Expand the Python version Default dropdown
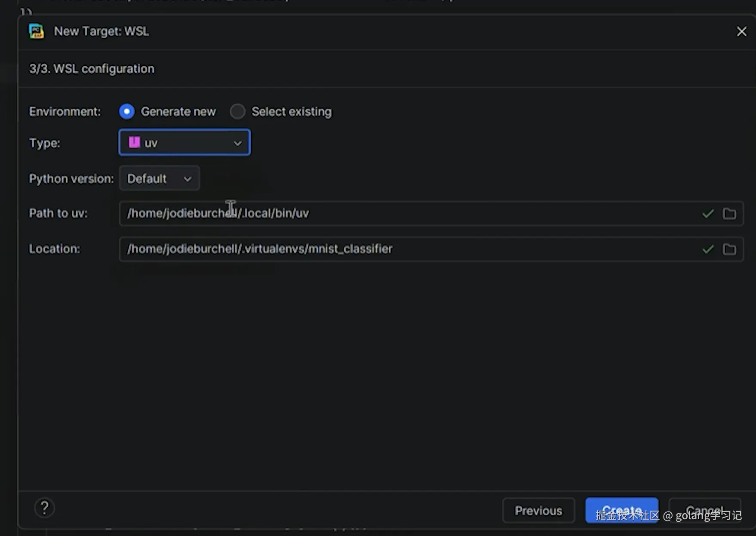756x536 pixels. pyautogui.click(x=160, y=179)
